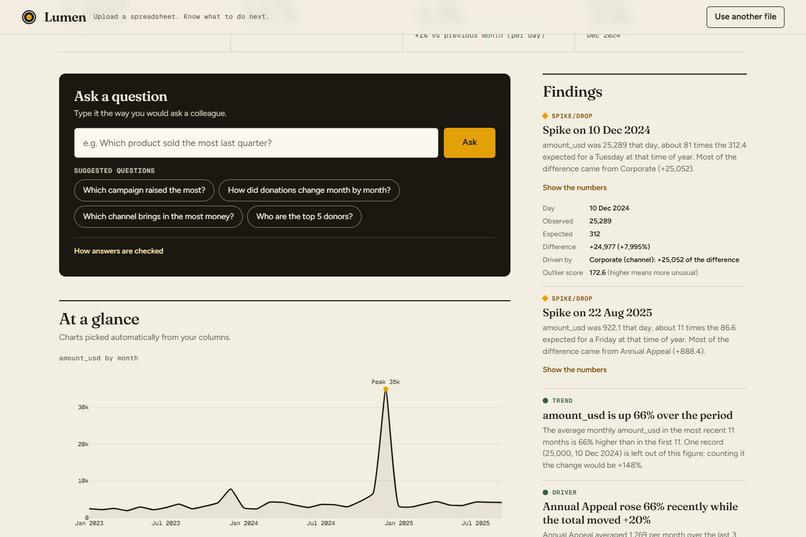Click the orange diamond icon above Spike on 10 Dec

[x=545, y=116]
